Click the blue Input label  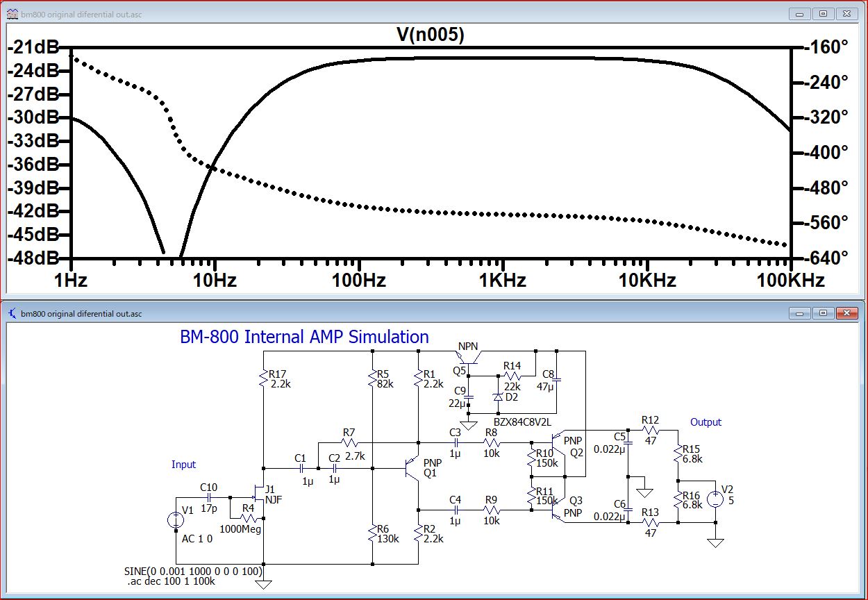tap(184, 465)
